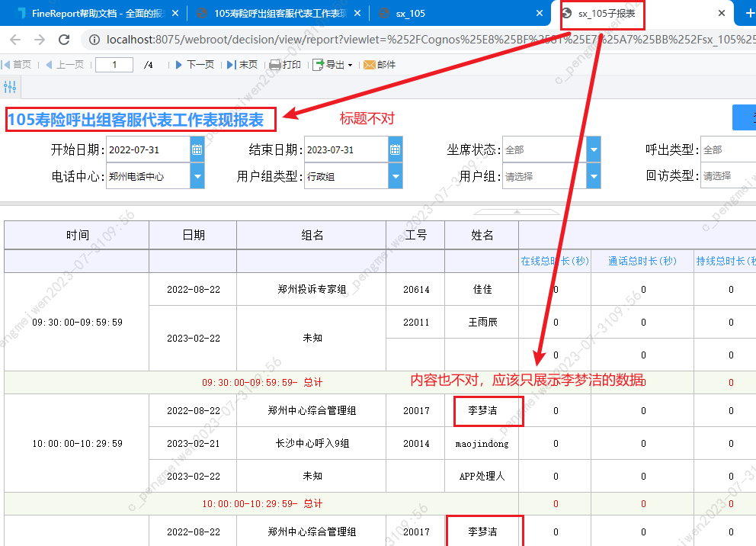Image resolution: width=756 pixels, height=546 pixels.
Task: Go to previous page (上一页)
Action: 65,65
